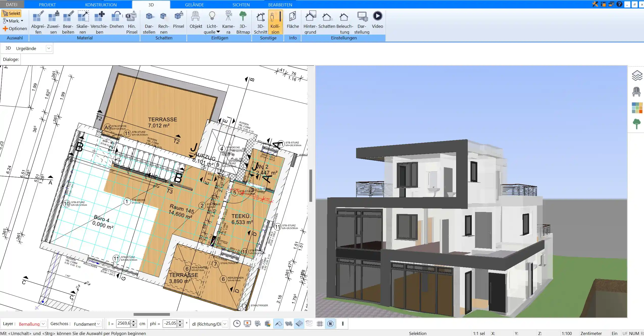Click the Hin. Pinsel tool
Screen dimensions: 644x336
[x=132, y=22]
